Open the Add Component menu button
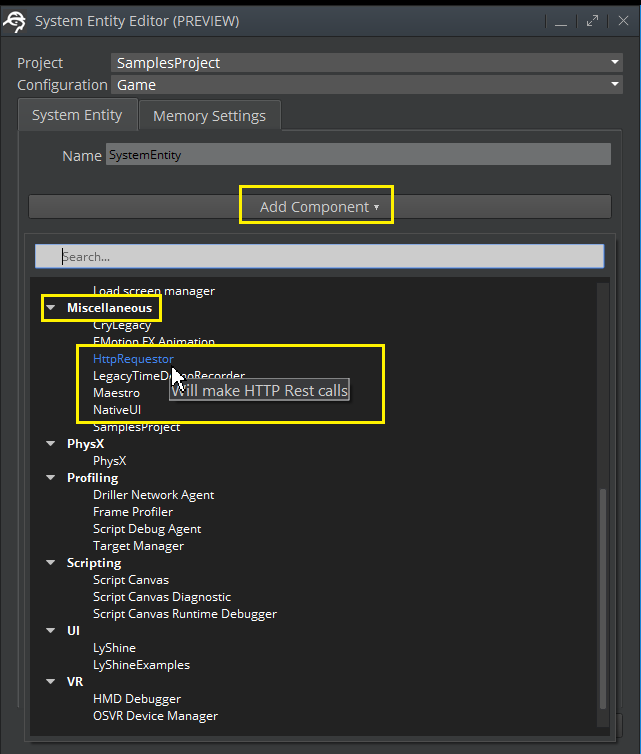Screen dimensions: 641x754 320,207
